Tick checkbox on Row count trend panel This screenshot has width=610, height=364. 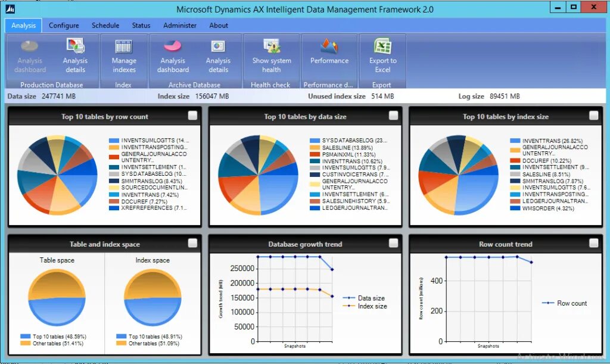click(594, 243)
